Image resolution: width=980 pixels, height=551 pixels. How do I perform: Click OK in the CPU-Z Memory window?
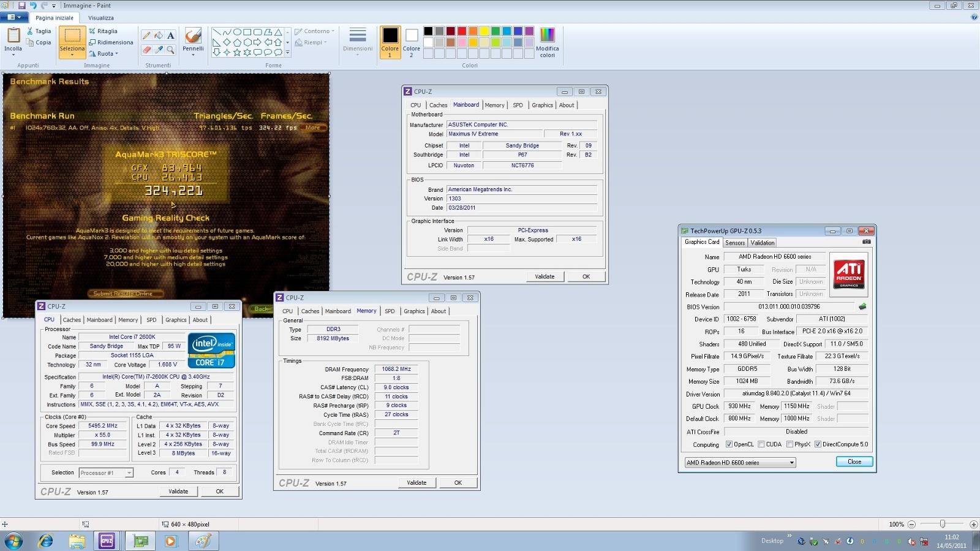458,483
